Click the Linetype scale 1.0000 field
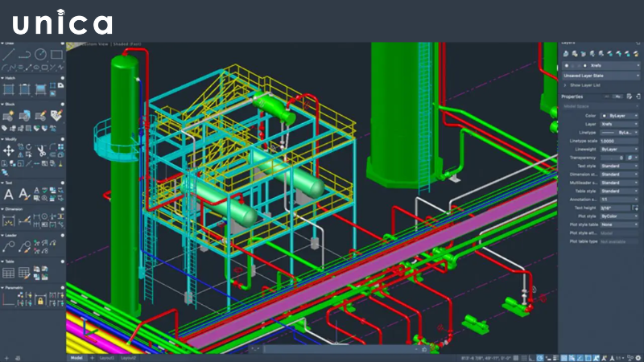 coord(619,141)
